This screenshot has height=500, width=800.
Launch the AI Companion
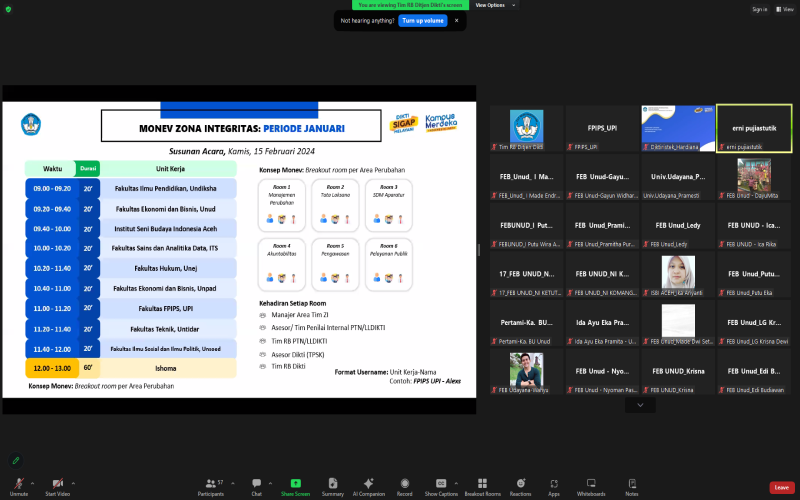(x=369, y=484)
